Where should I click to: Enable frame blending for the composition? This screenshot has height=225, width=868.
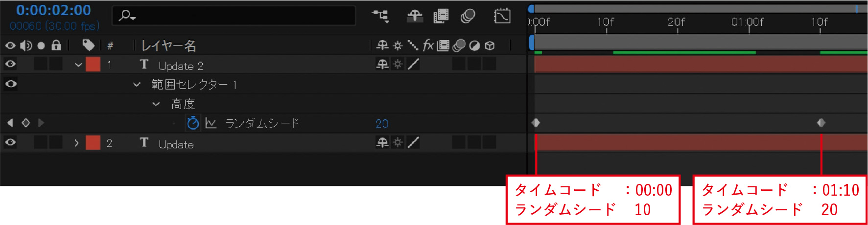pos(441,16)
